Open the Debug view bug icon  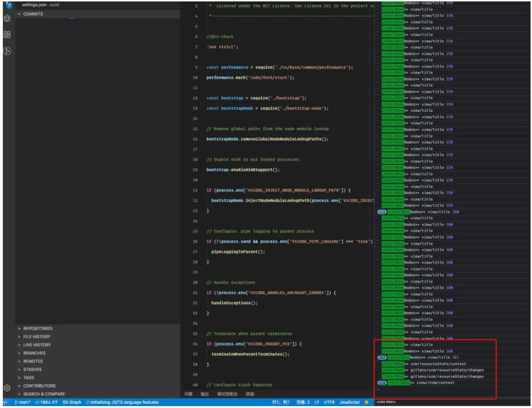7,19
